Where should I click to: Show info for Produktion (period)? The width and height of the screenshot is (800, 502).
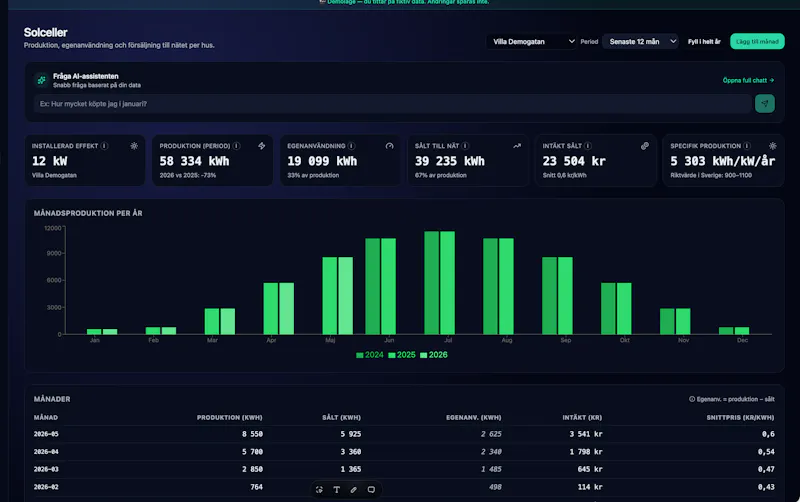point(237,146)
